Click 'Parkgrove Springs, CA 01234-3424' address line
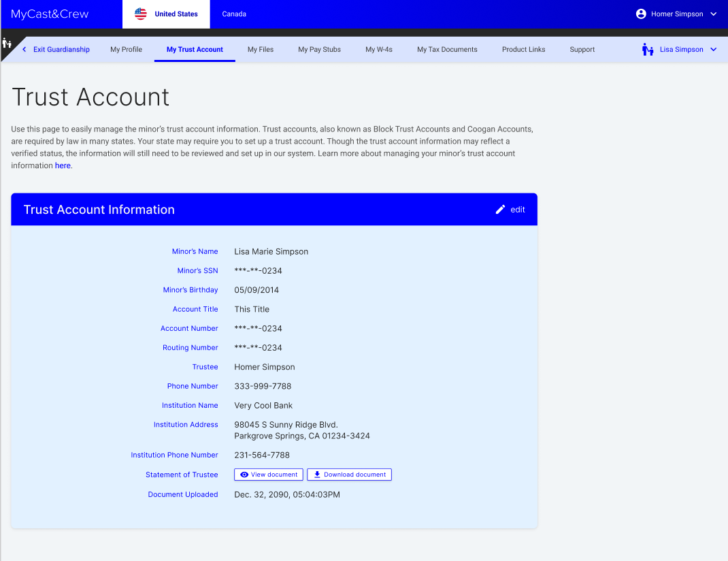The width and height of the screenshot is (728, 561). (302, 436)
